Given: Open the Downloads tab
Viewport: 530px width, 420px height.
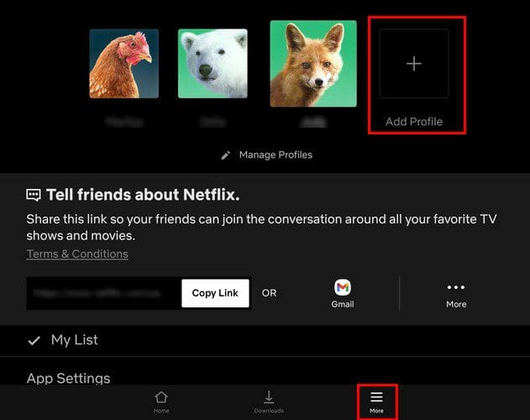Looking at the screenshot, I should pos(269,402).
